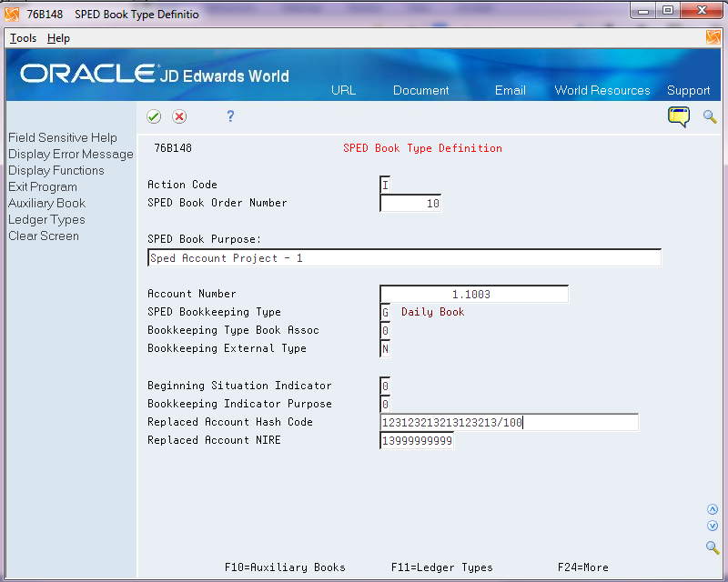Open the Email banner link
This screenshot has width=728, height=582.
point(511,90)
